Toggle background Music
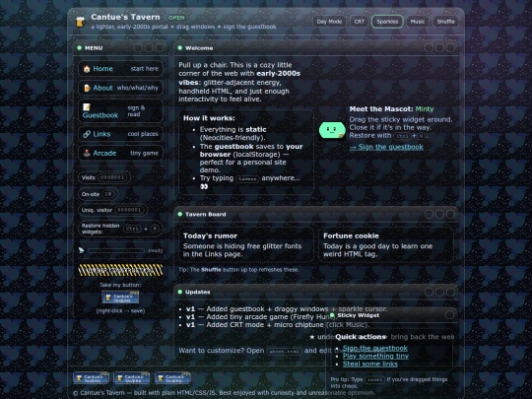 (x=418, y=22)
